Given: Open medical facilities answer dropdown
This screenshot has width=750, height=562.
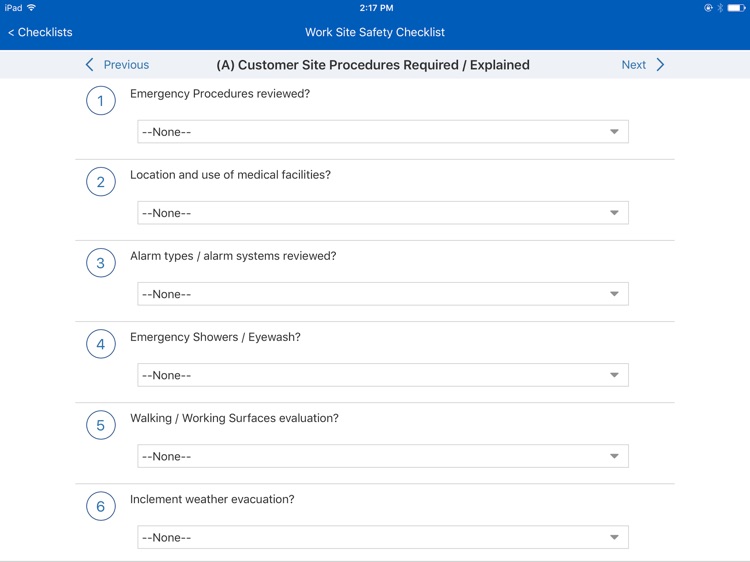Looking at the screenshot, I should (382, 213).
